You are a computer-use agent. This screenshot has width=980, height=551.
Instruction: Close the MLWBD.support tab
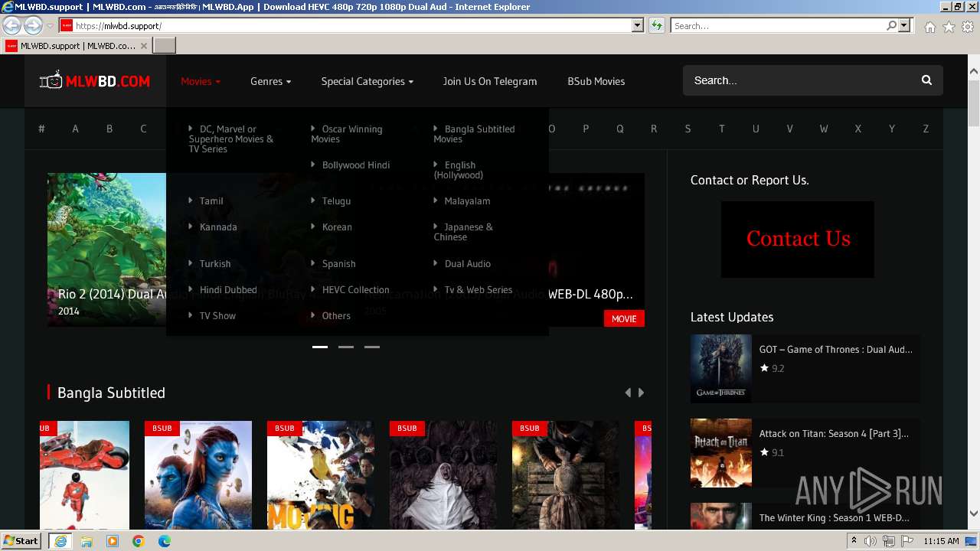pos(143,46)
